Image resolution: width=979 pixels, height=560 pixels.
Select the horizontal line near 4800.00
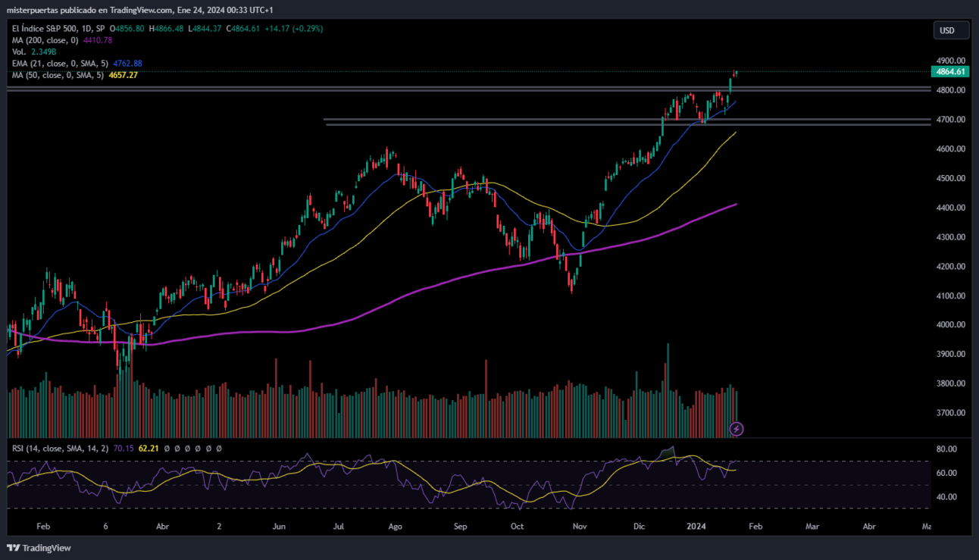[468, 89]
